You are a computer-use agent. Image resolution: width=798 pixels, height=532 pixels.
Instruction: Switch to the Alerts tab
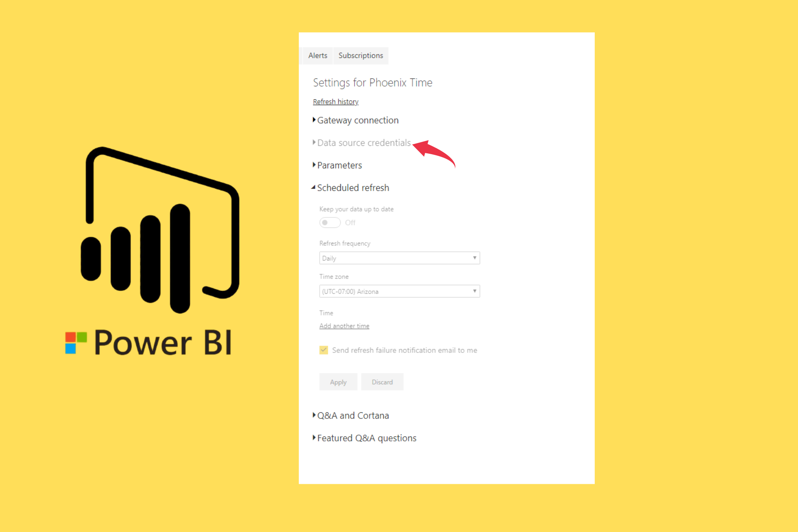318,55
